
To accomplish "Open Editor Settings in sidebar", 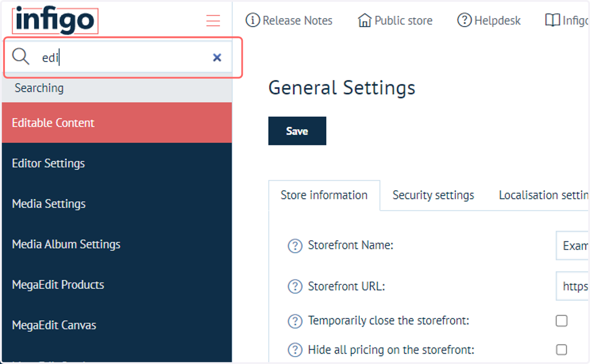I will (x=117, y=163).
